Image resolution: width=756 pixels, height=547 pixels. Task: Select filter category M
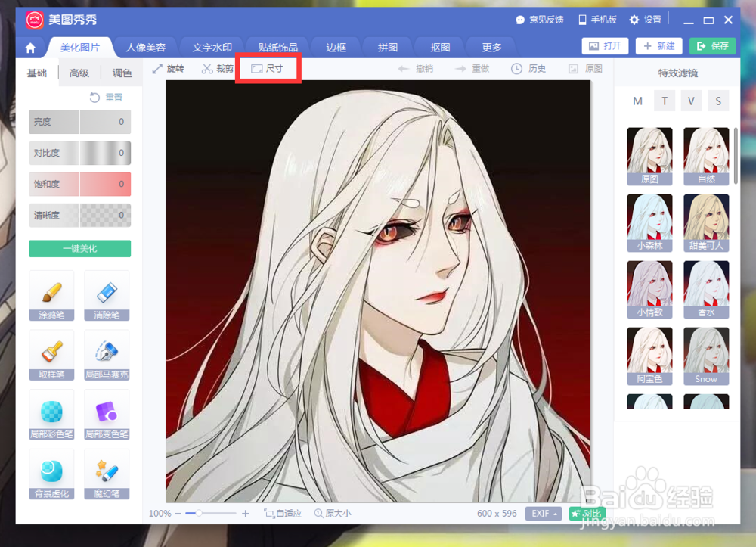coord(637,101)
